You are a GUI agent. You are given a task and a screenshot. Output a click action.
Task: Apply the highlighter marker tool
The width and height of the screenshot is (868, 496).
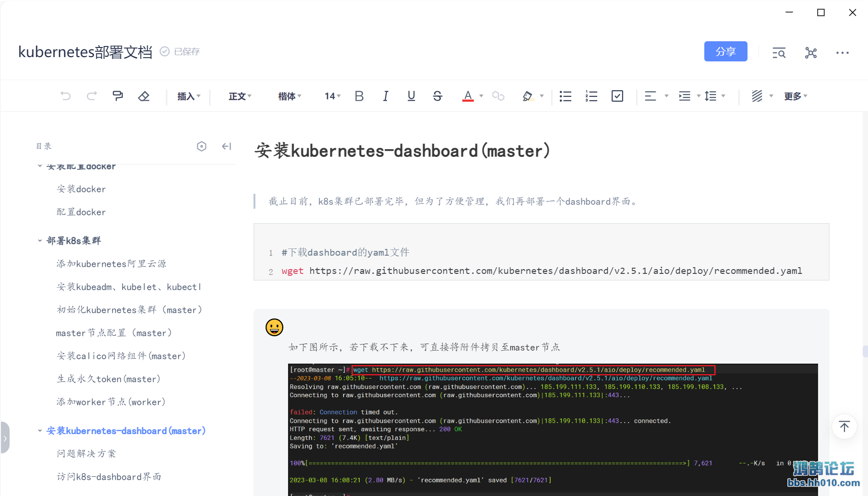(x=528, y=96)
